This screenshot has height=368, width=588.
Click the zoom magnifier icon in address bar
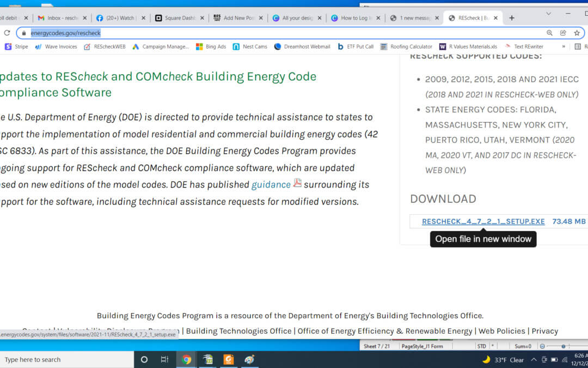pyautogui.click(x=549, y=33)
